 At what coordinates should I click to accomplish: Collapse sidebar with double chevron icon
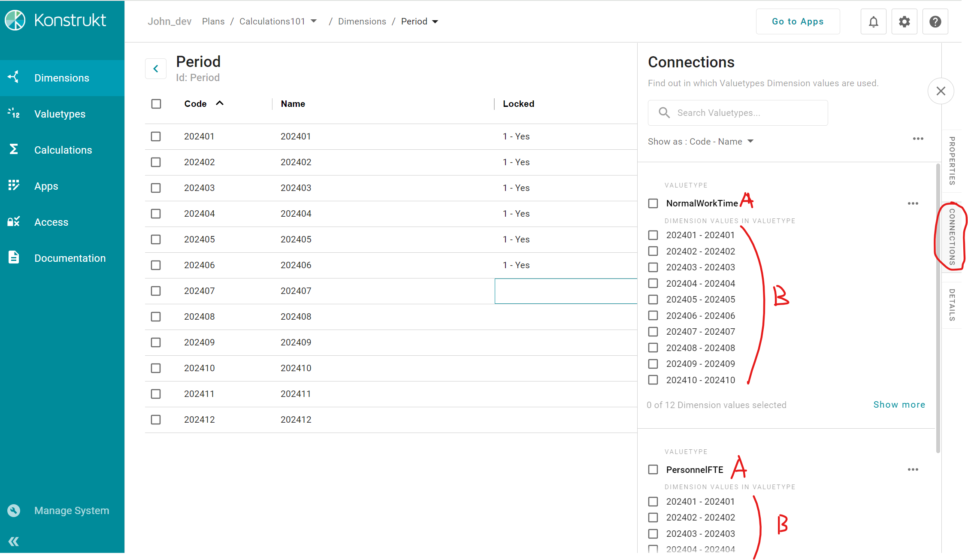point(14,541)
